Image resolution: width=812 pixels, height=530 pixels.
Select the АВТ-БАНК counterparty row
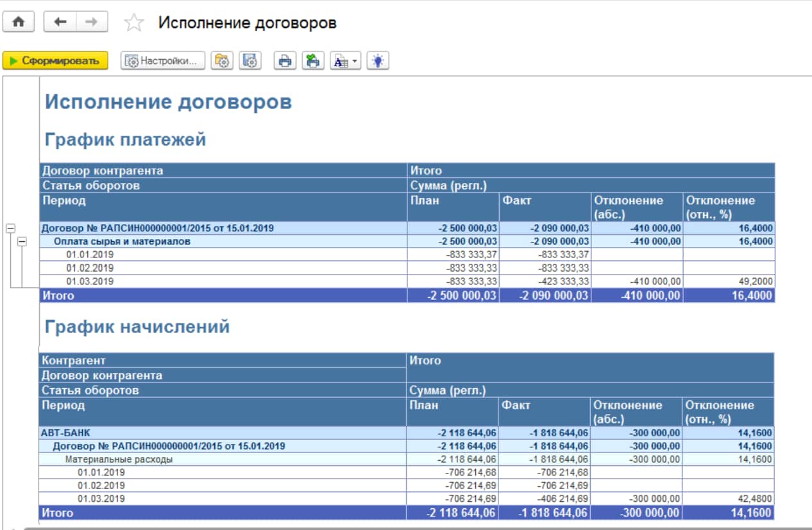[407, 432]
